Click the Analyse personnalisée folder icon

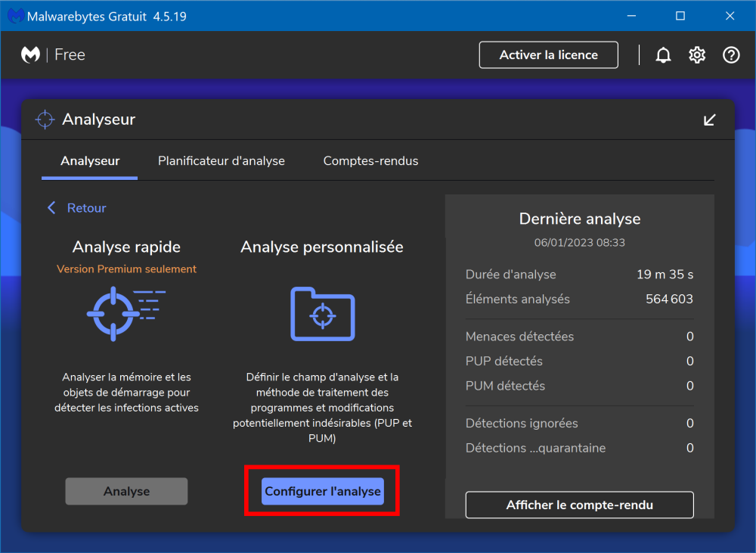(322, 314)
